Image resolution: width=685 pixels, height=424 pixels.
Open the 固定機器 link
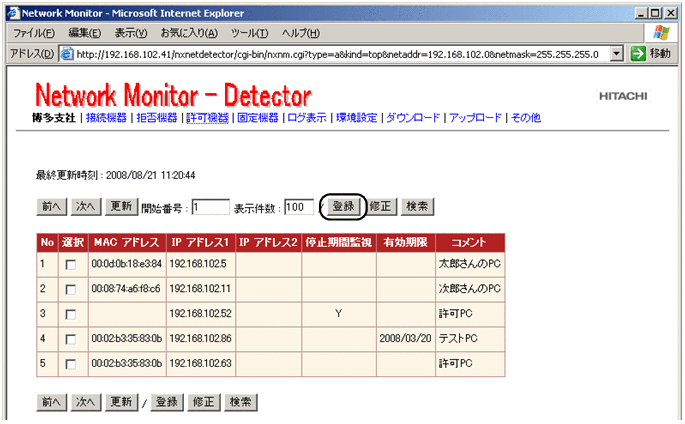point(258,117)
